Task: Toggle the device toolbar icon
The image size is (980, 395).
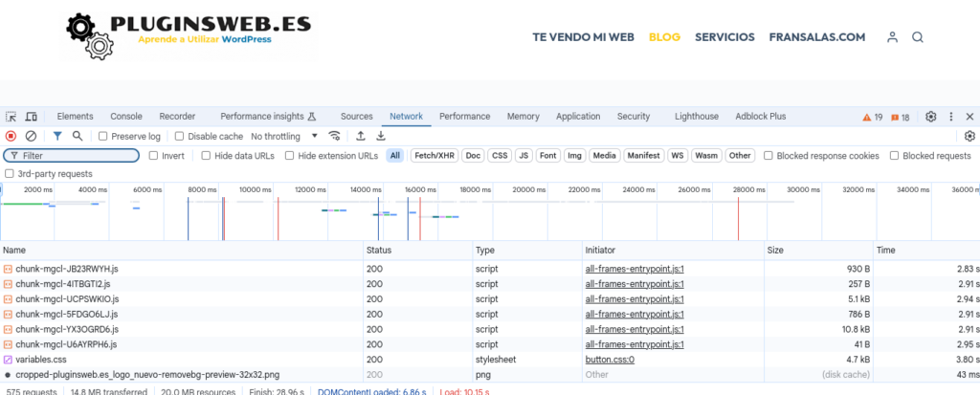Action: click(x=32, y=117)
